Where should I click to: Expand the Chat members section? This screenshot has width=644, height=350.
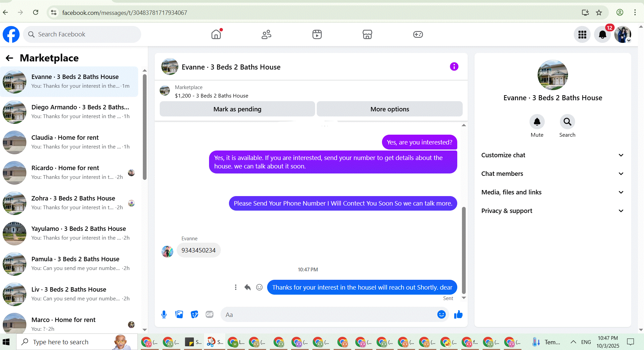(553, 174)
